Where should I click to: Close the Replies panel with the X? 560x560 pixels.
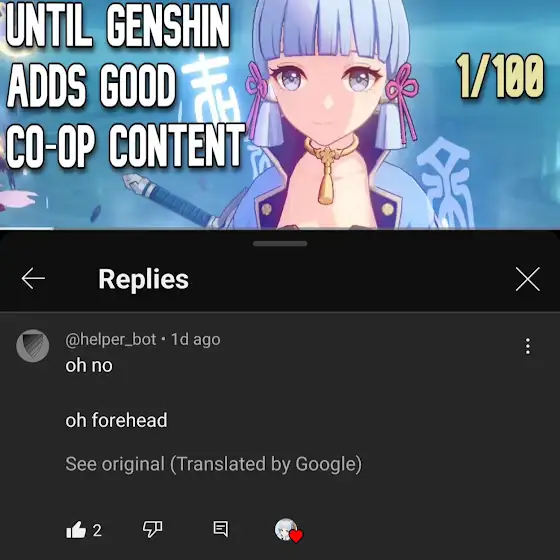pos(528,279)
